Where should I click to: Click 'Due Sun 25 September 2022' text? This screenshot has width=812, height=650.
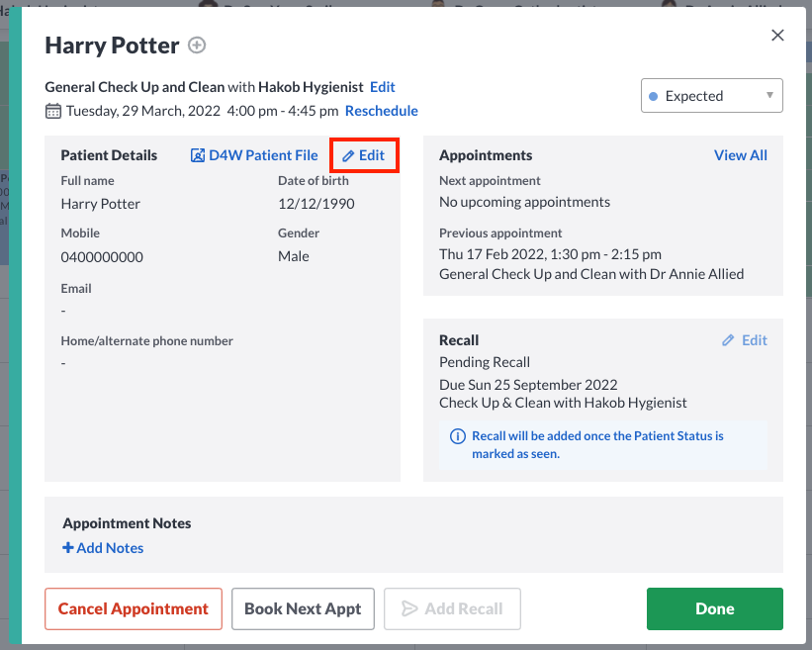click(528, 385)
